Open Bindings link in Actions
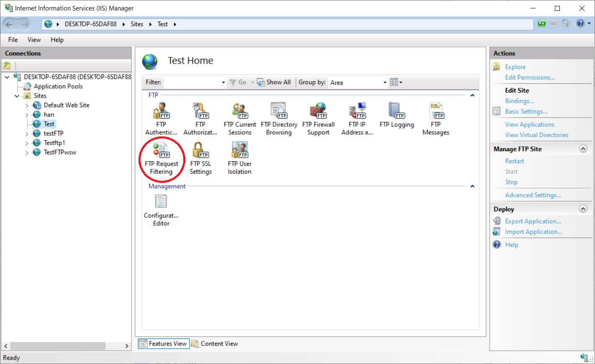Viewport: 595px width, 364px height. point(519,101)
